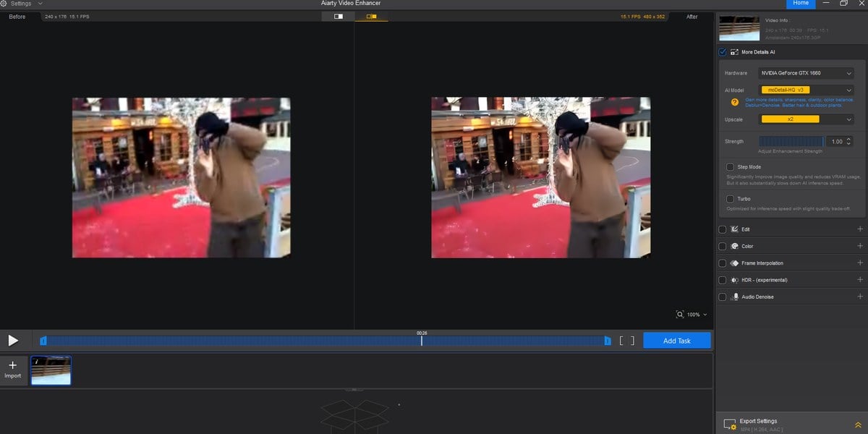
Task: Set trim start with the left bracket
Action: tap(621, 341)
